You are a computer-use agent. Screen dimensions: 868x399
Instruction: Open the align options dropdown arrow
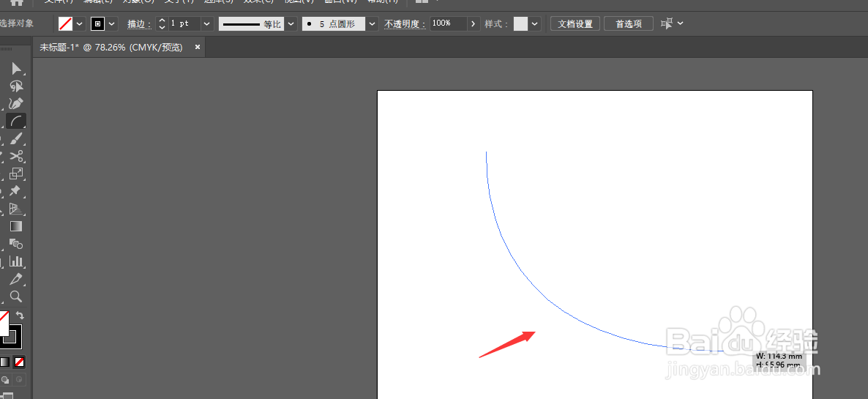coord(681,23)
